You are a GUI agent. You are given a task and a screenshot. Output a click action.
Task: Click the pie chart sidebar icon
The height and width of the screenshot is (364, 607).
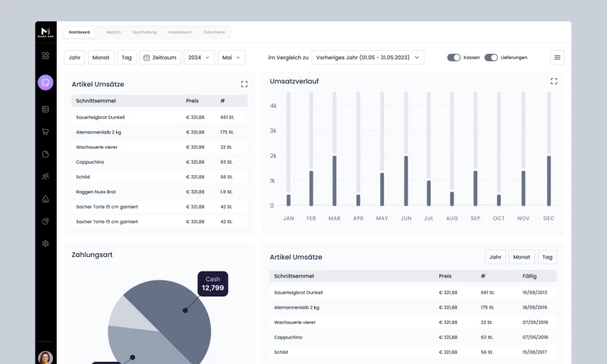(x=46, y=221)
